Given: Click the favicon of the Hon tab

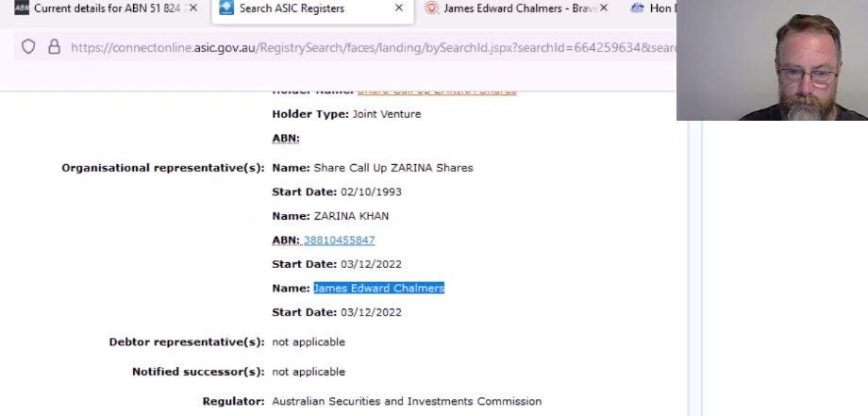Looking at the screenshot, I should point(638,8).
